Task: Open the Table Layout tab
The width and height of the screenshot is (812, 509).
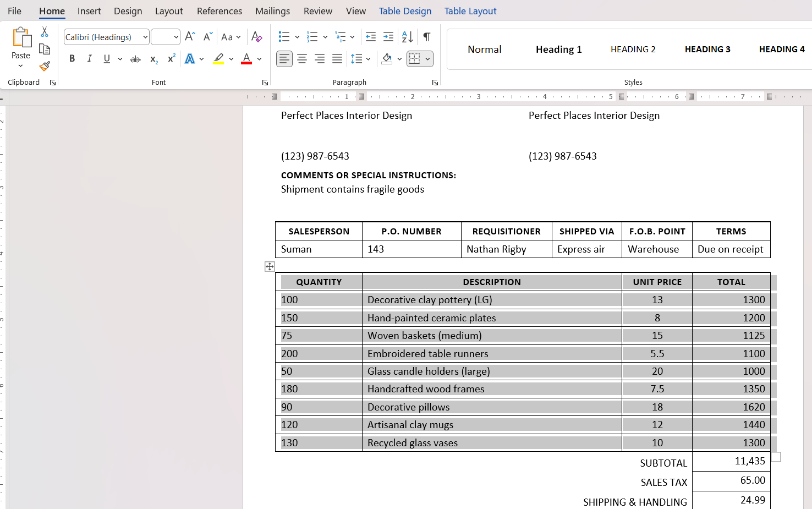Action: (470, 11)
